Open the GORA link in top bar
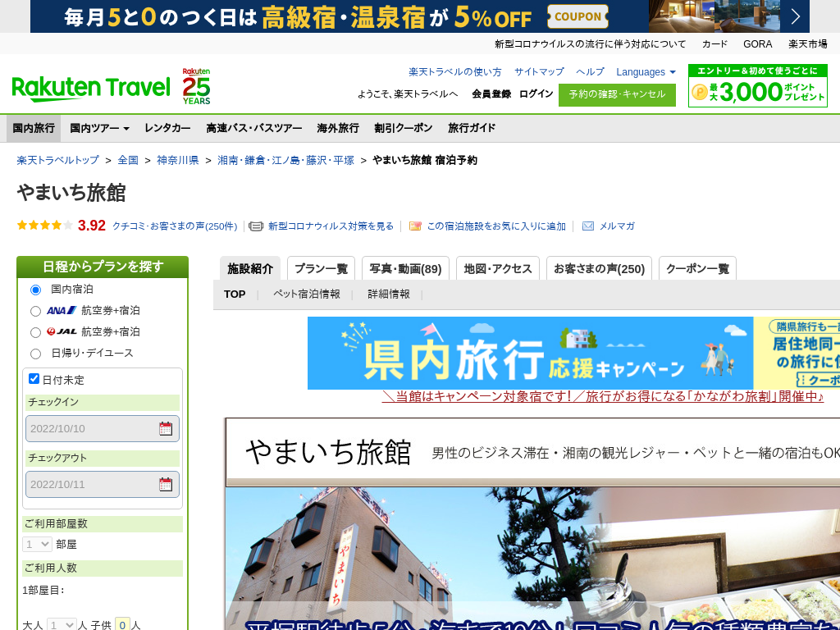840x630 pixels. point(757,44)
